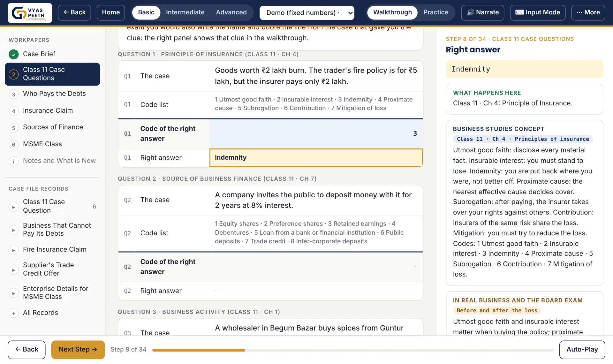Select the Basic level
613x364 pixels.
[x=146, y=12]
